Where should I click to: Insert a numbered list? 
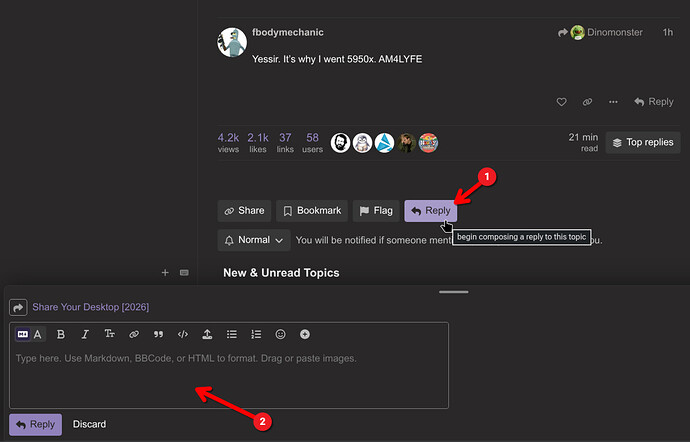coord(256,334)
